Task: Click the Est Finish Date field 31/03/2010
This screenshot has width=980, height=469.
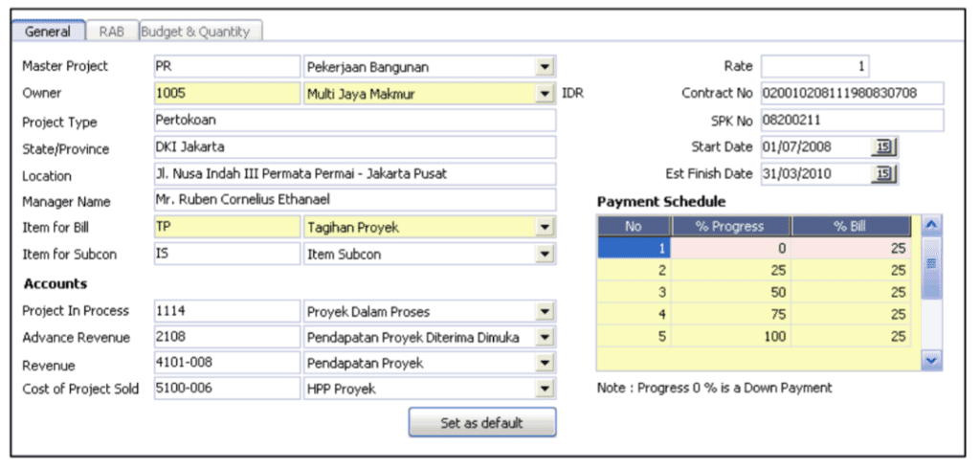Action: tap(815, 174)
